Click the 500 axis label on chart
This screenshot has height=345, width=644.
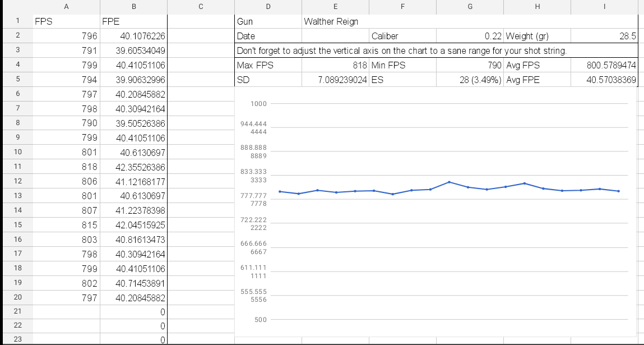pyautogui.click(x=261, y=320)
